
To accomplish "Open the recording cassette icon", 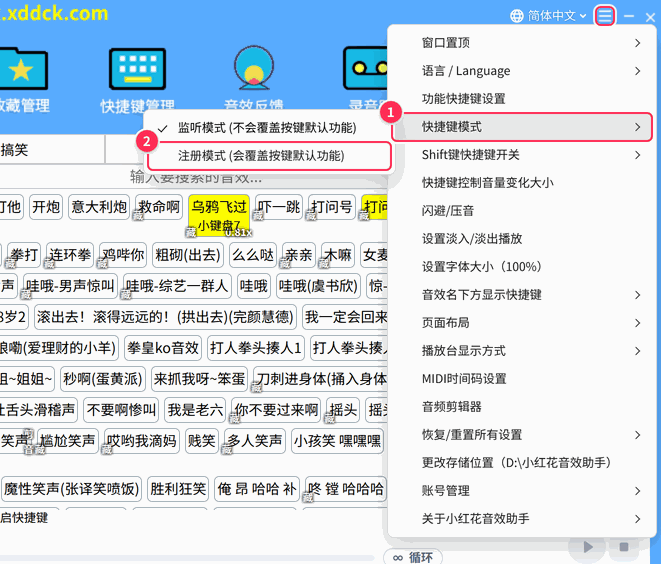I will [365, 68].
